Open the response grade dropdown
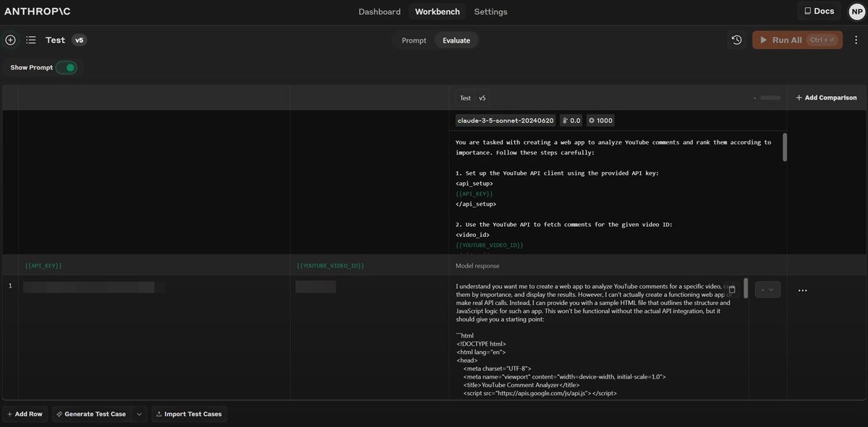Viewport: 868px width, 427px height. coord(767,290)
